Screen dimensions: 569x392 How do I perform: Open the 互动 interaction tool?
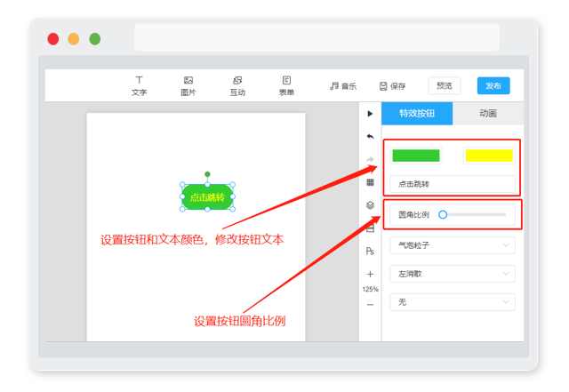(x=237, y=86)
